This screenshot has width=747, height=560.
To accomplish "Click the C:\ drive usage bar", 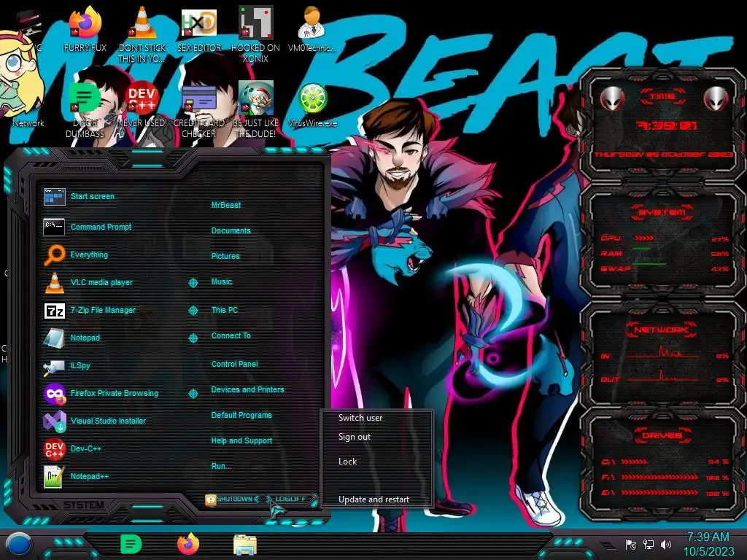I will [x=634, y=462].
